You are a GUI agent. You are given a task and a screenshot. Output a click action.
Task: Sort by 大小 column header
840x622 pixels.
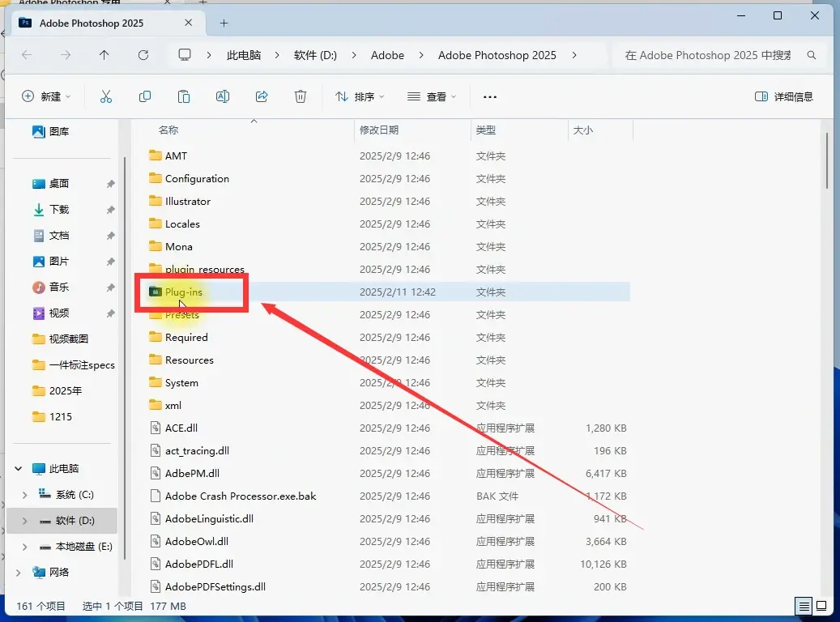tap(583, 130)
